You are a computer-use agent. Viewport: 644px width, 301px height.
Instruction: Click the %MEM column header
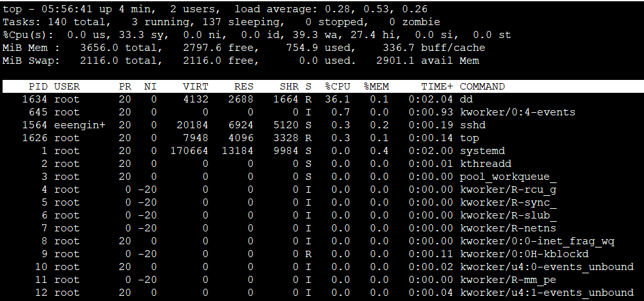point(375,86)
